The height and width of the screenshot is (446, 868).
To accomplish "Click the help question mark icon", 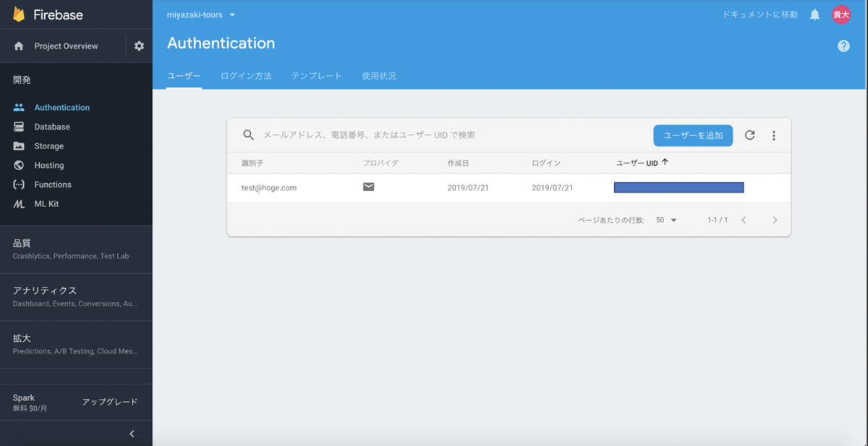I will coord(843,46).
